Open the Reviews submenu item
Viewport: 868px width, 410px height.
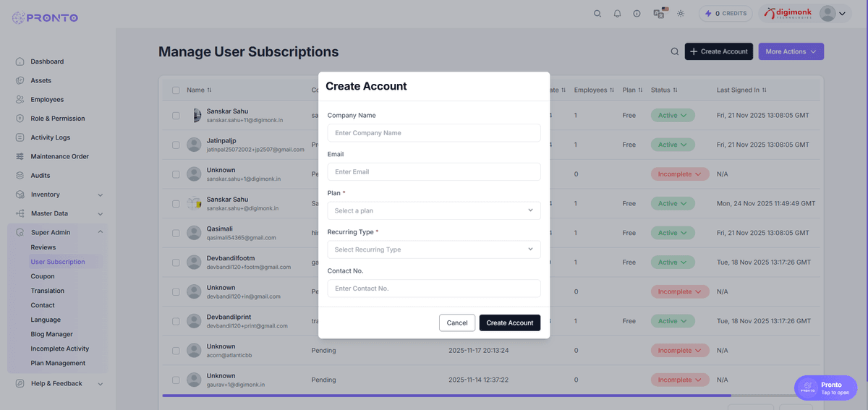tap(43, 247)
